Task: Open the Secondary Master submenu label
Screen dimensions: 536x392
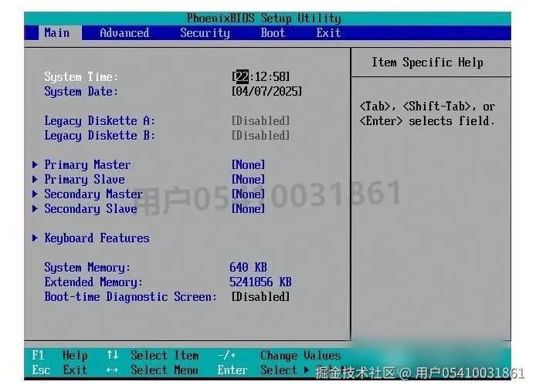Action: coord(93,194)
